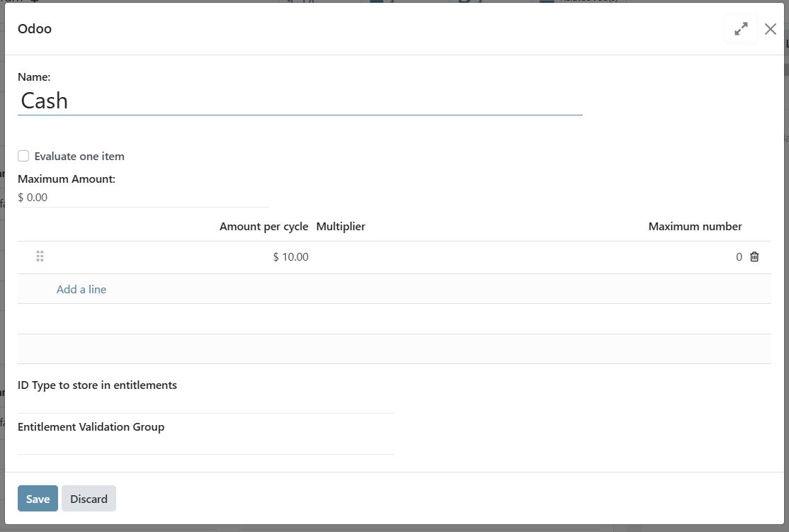Click the Amount per cycle column header
Image resolution: width=789 pixels, height=532 pixels.
tap(264, 226)
